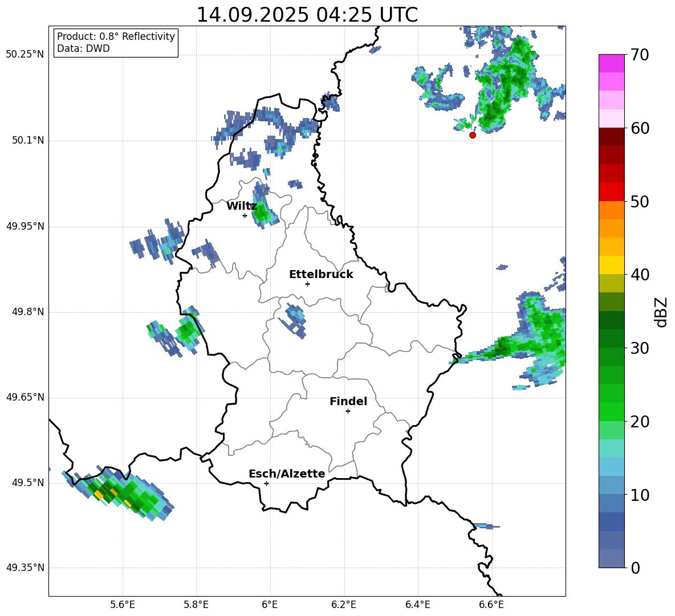Click the 49.65°N latitude label

(x=25, y=397)
